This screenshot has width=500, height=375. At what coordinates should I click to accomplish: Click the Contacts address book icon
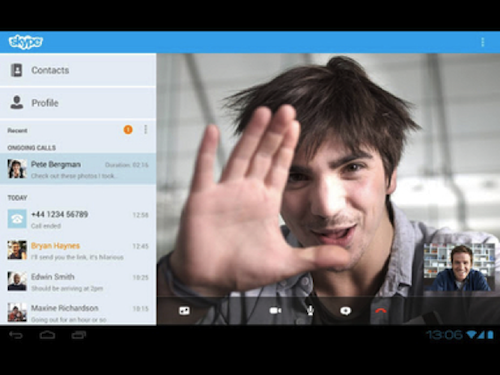(17, 70)
